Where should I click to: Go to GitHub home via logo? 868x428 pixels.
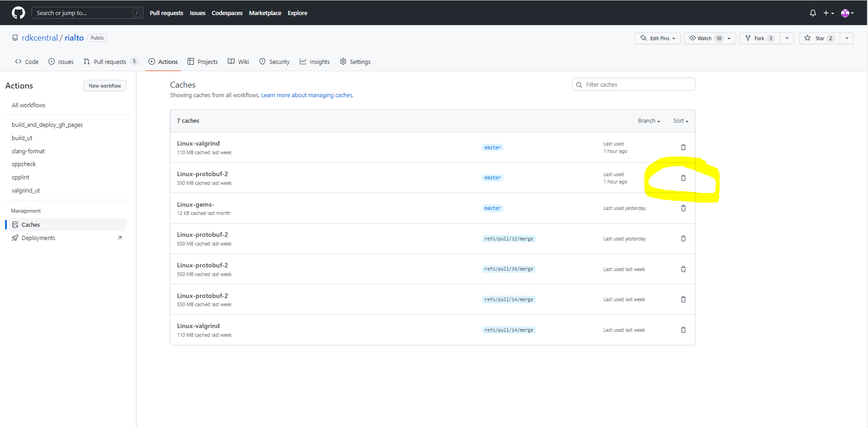point(18,13)
